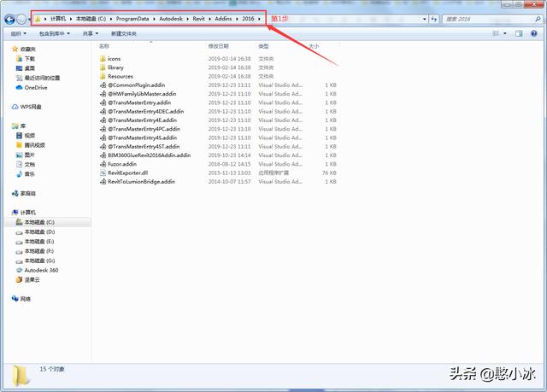Open the help question mark icon
Image resolution: width=547 pixels, height=392 pixels.
(x=533, y=33)
